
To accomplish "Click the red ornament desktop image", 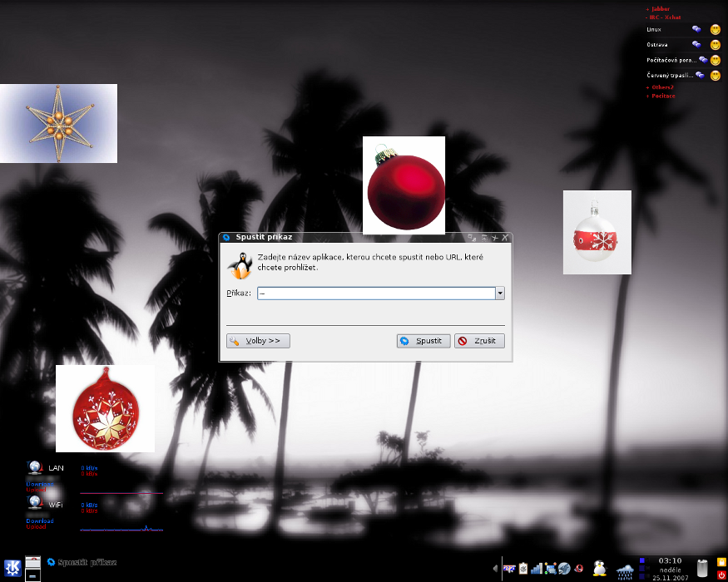I will [404, 185].
